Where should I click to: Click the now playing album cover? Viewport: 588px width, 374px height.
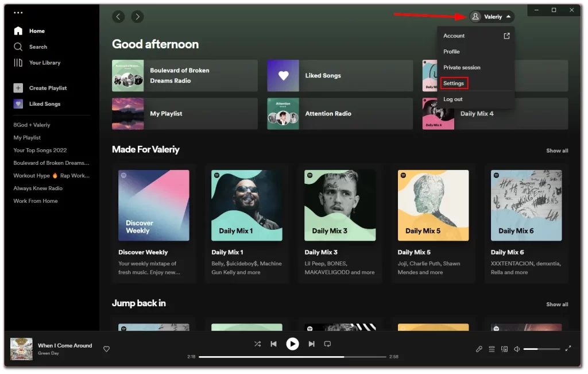point(21,349)
